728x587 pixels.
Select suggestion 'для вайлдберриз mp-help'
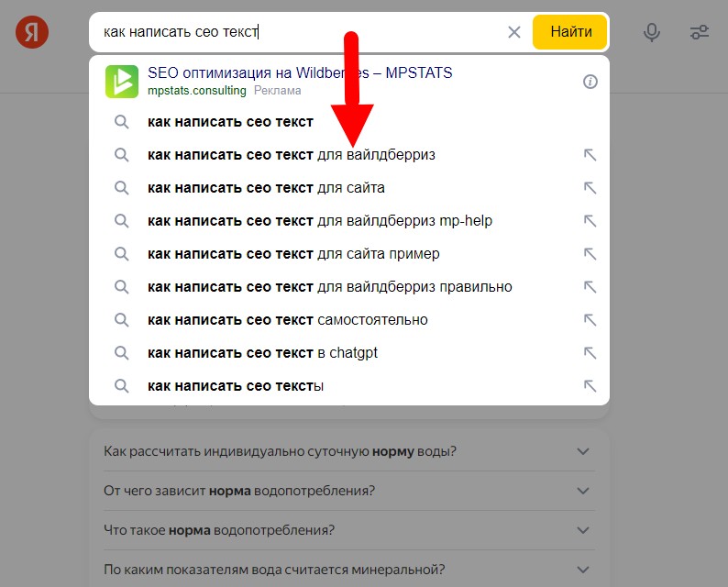(x=320, y=221)
